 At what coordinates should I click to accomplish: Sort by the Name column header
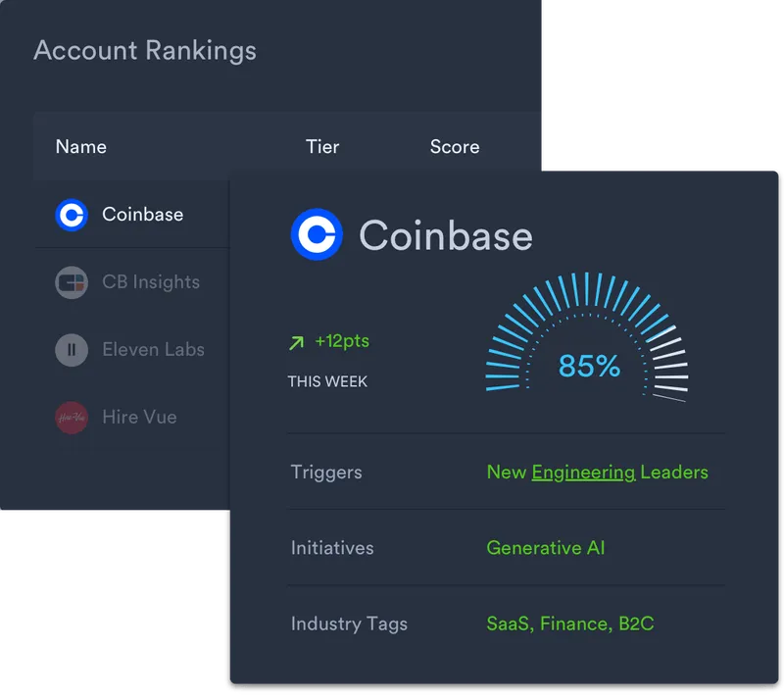(81, 147)
